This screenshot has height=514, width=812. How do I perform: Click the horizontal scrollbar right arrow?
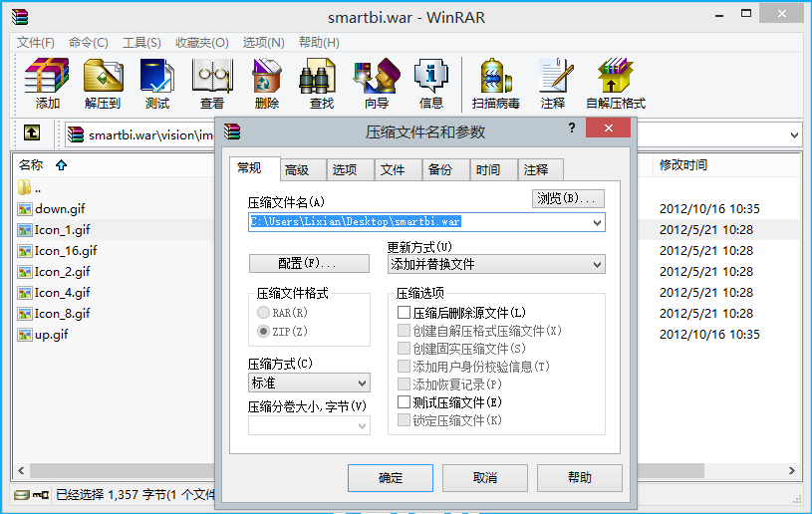tap(792, 470)
